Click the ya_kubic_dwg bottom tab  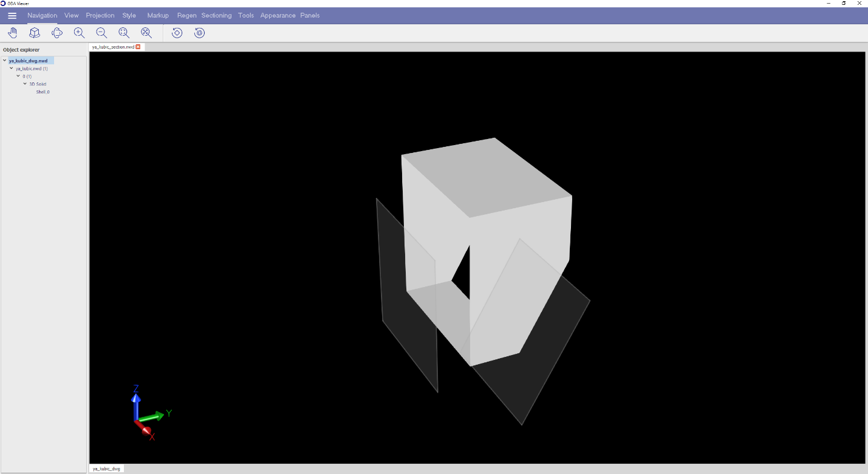point(106,469)
